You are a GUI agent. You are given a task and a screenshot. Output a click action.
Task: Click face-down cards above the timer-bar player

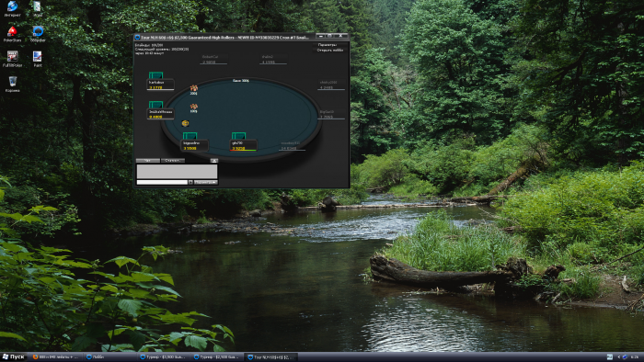(238, 136)
